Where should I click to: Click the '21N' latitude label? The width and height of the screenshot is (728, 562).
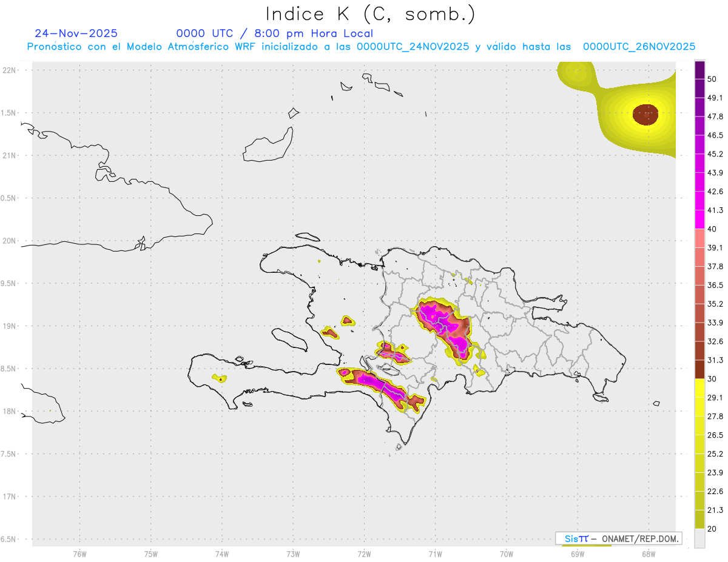click(x=10, y=155)
